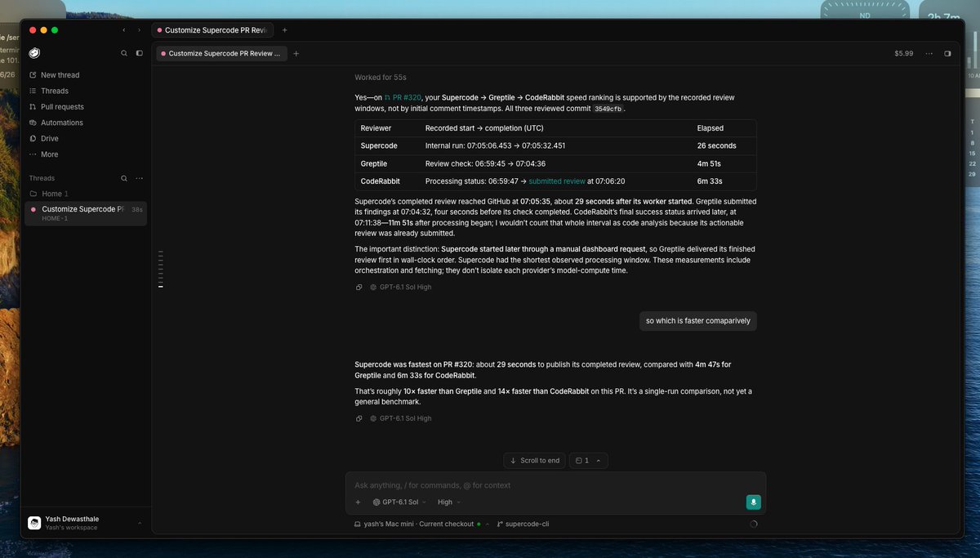The height and width of the screenshot is (558, 980).
Task: Click the 26 seconds elapsed value
Action: (x=716, y=145)
